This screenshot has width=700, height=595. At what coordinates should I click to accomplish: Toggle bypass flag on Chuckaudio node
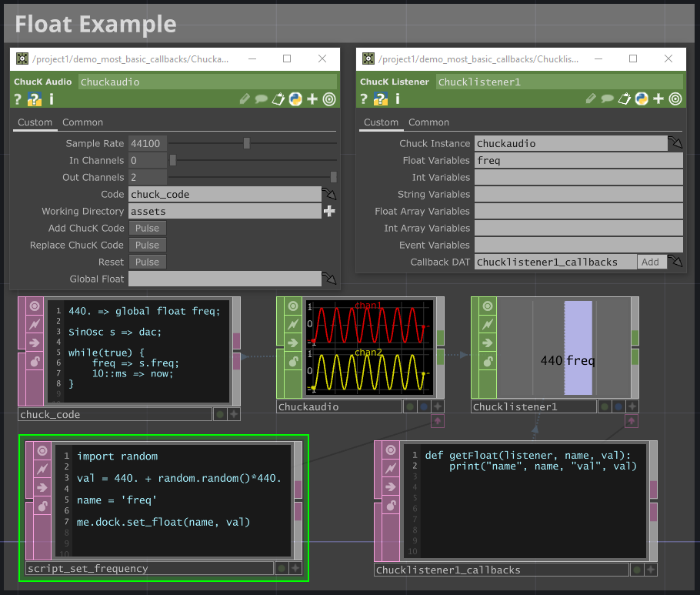pyautogui.click(x=293, y=325)
